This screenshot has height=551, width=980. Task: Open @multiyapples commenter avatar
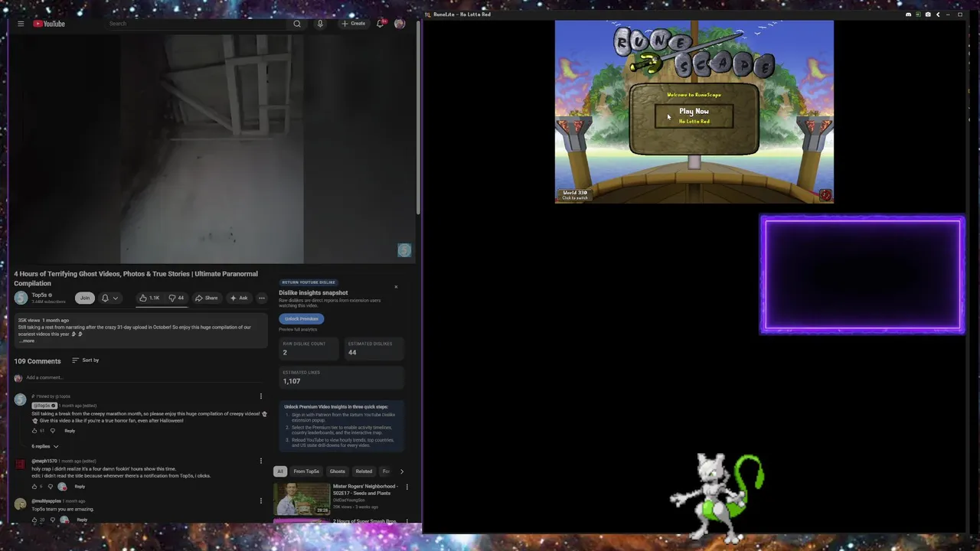20,504
